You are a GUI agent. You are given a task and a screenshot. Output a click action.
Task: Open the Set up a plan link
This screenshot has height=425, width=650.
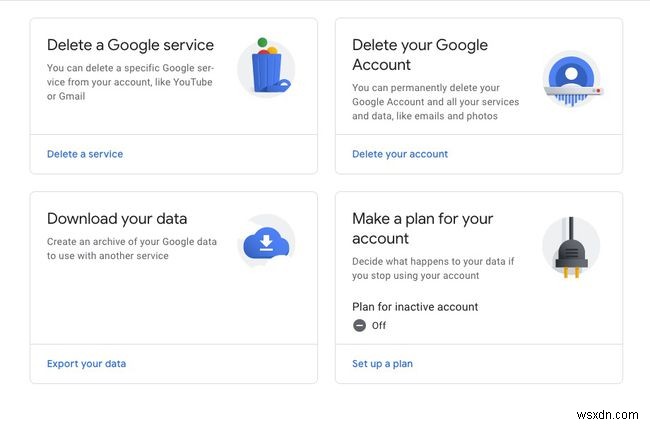[x=382, y=364]
